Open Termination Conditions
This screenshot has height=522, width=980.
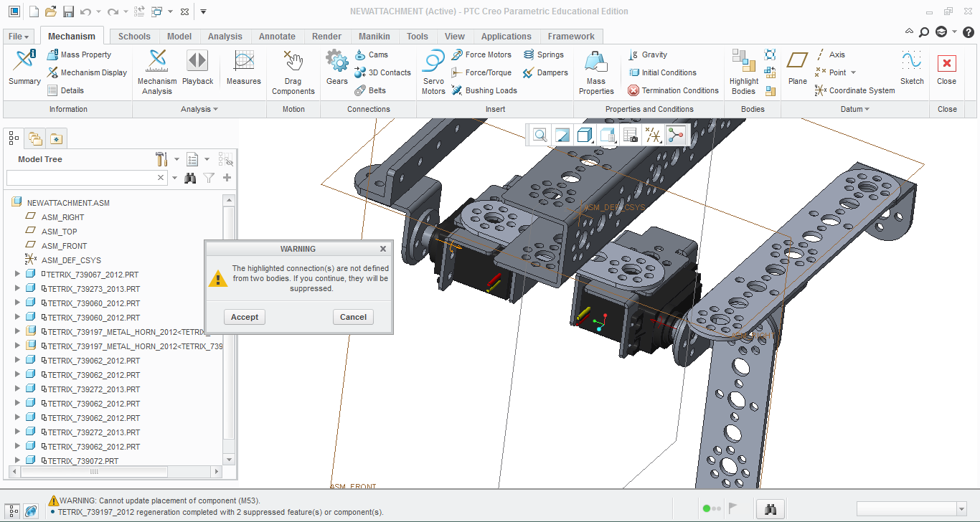click(673, 90)
